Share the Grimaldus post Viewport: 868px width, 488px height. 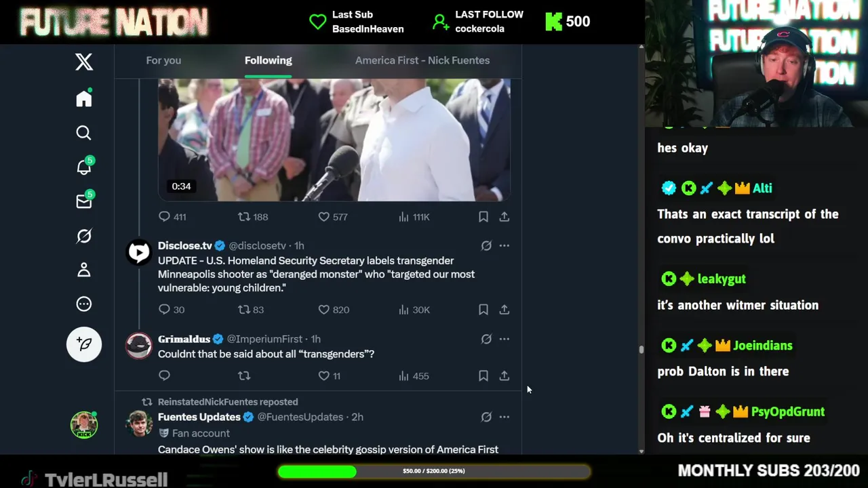(505, 375)
